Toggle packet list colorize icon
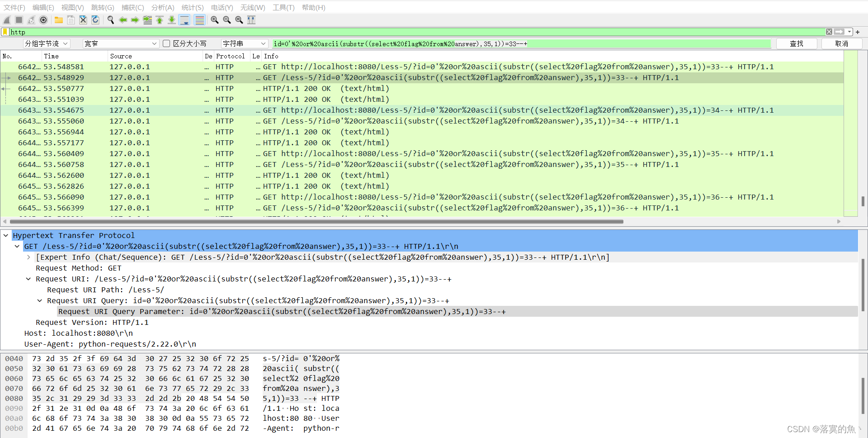The height and width of the screenshot is (438, 868). point(199,20)
